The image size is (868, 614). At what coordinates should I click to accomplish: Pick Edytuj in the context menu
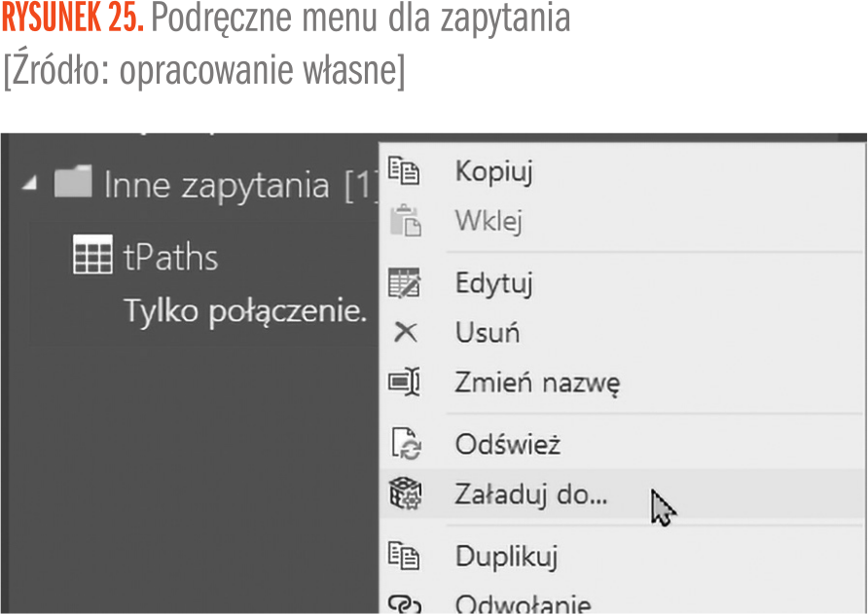click(493, 284)
